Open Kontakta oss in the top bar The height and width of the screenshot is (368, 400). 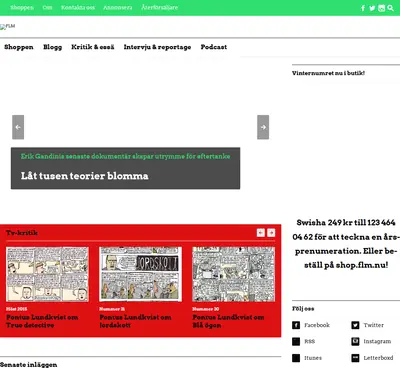click(x=78, y=7)
